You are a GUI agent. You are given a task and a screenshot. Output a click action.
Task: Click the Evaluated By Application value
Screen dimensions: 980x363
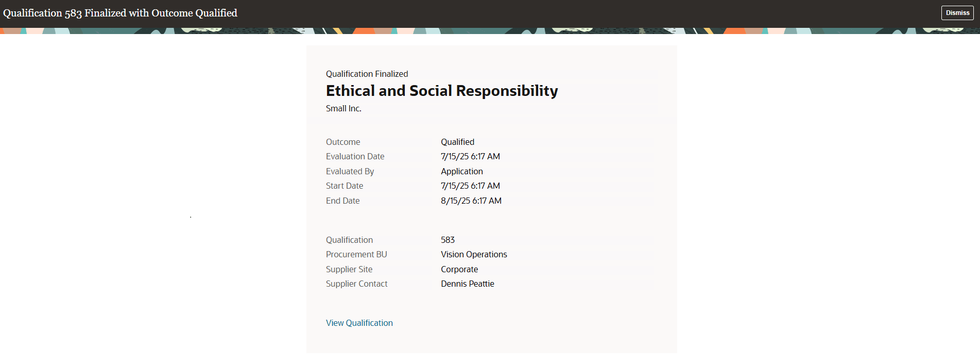click(462, 171)
